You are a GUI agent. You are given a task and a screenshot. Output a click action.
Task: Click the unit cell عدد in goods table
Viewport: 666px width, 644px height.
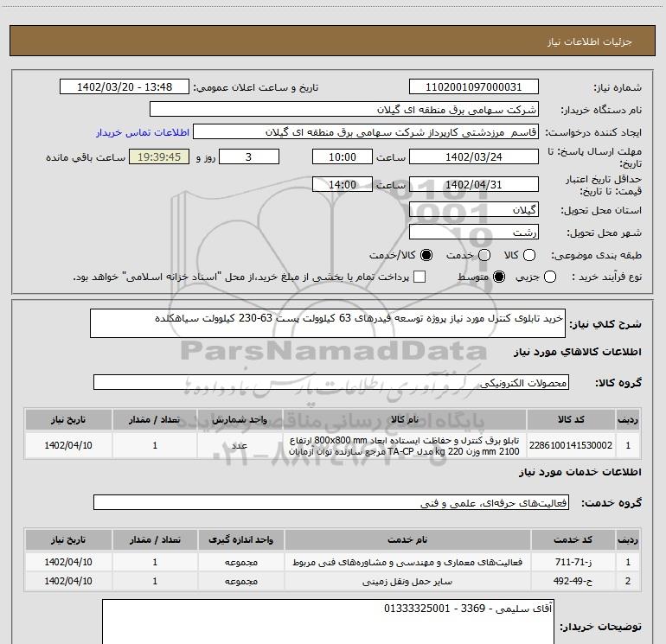pos(240,445)
